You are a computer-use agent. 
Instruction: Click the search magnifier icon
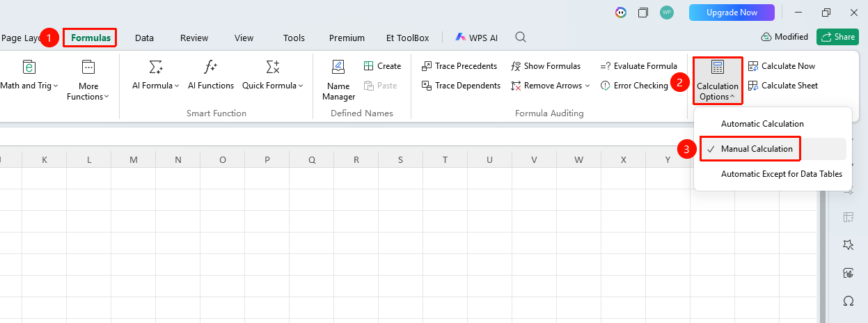click(x=520, y=38)
